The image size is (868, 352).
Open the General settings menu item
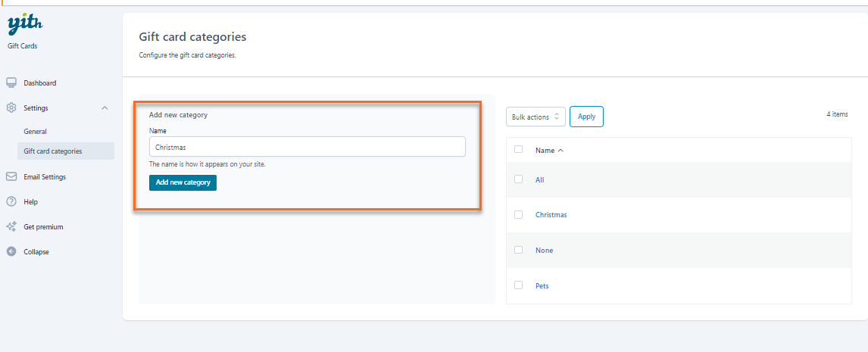click(35, 132)
